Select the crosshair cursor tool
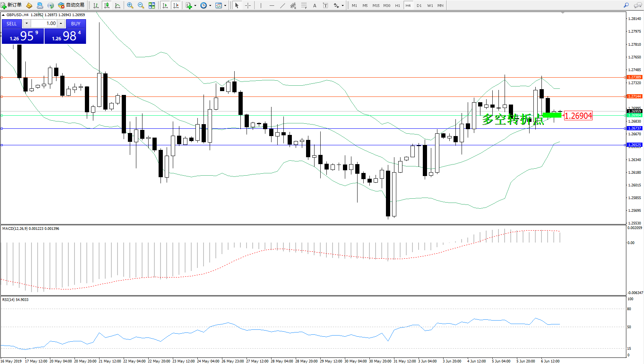 click(248, 5)
